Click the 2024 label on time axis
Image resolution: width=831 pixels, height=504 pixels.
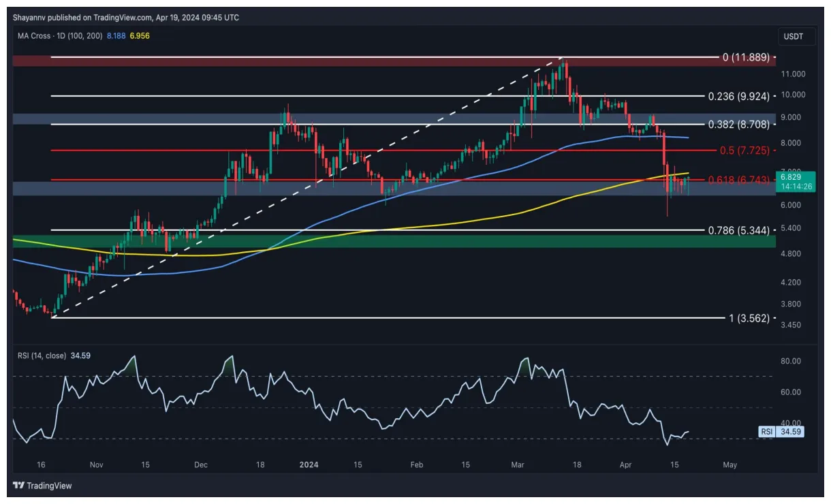point(309,464)
